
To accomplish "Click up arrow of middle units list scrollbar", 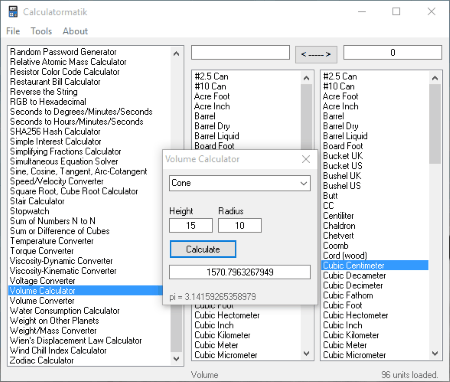I will tap(306, 78).
